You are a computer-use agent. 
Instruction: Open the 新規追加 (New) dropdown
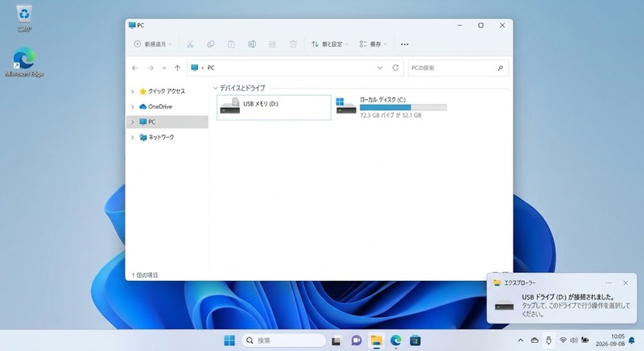click(x=153, y=44)
